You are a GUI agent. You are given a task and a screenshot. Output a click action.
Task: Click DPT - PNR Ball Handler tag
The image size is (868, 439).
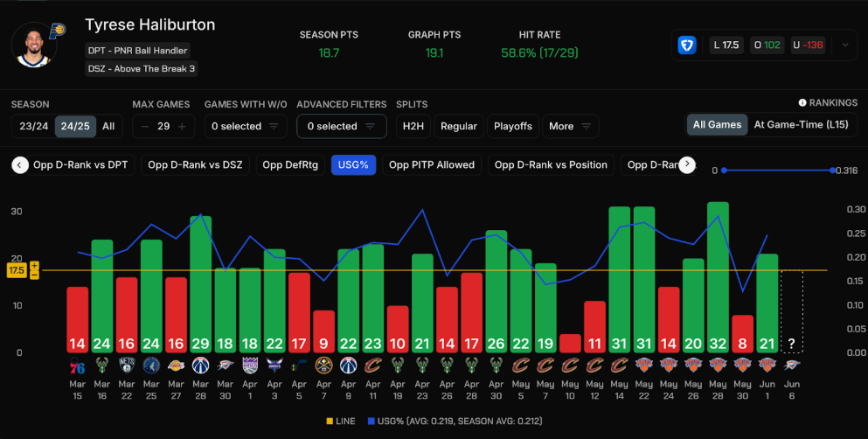[138, 51]
